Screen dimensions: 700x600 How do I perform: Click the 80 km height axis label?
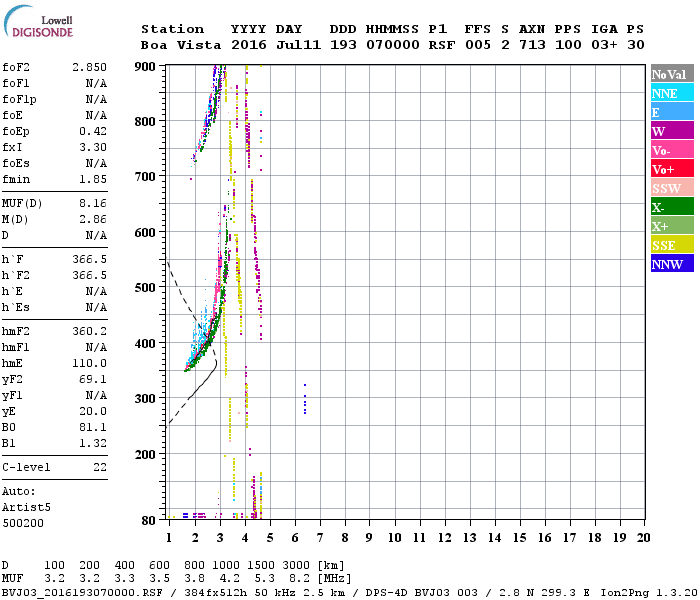click(x=149, y=521)
